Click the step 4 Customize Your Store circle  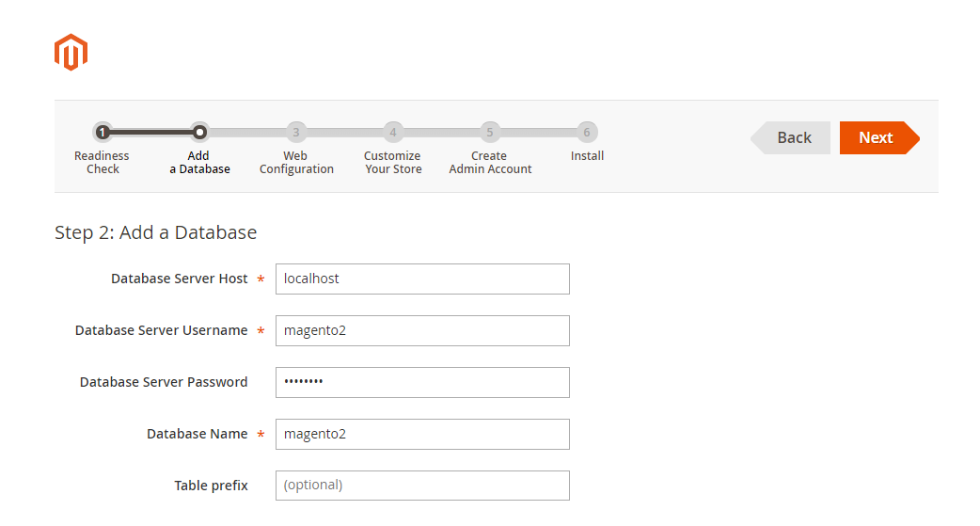[393, 133]
